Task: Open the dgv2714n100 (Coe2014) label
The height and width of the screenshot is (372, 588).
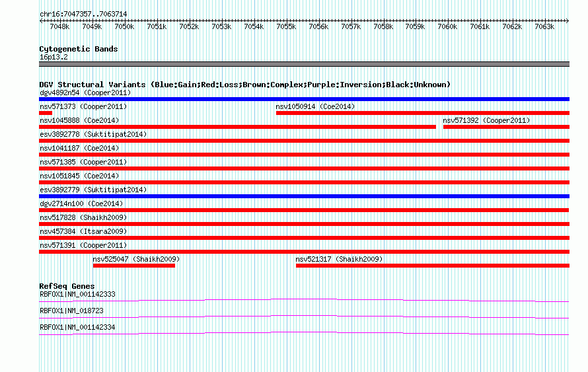Action: click(81, 204)
